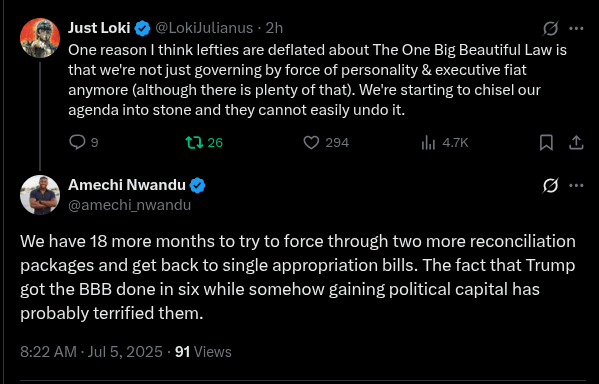Open the 2h timestamp link

click(274, 28)
